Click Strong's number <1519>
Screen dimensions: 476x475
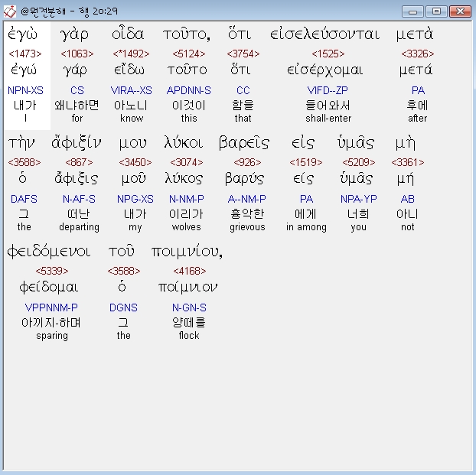point(306,162)
